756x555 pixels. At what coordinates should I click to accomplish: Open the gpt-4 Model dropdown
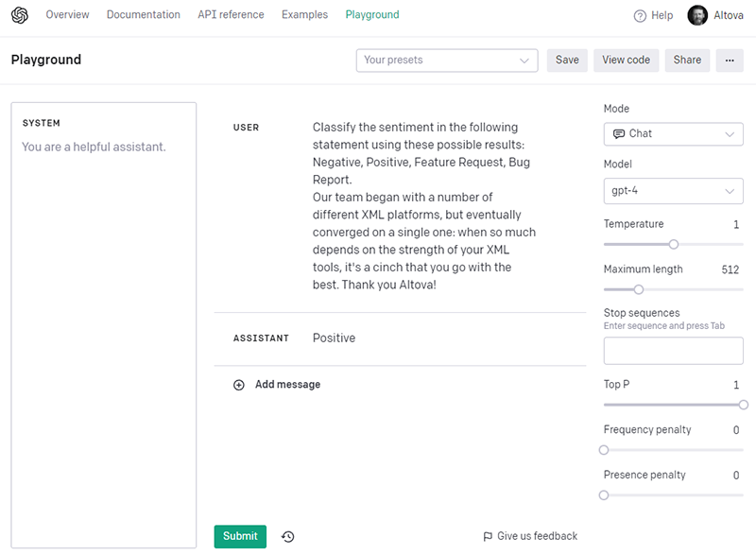pos(673,191)
